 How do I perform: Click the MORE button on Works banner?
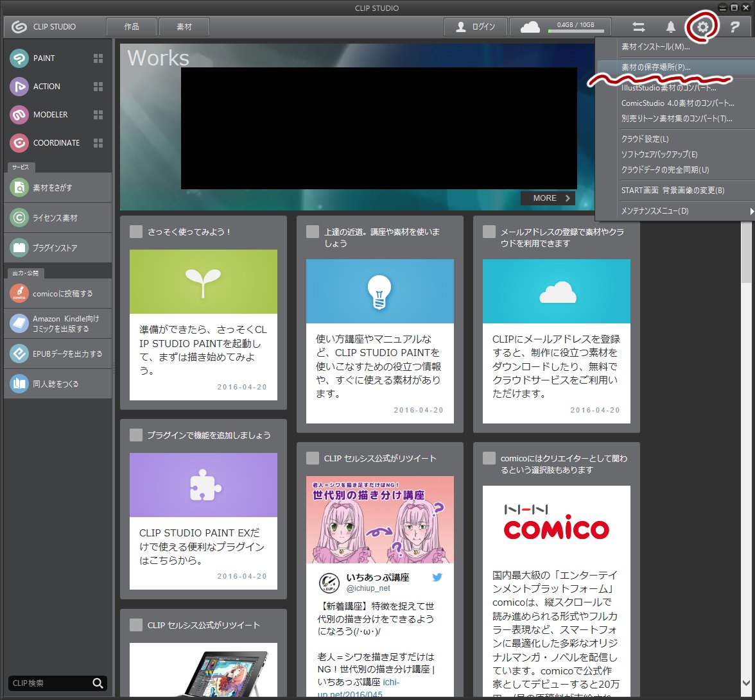point(548,198)
